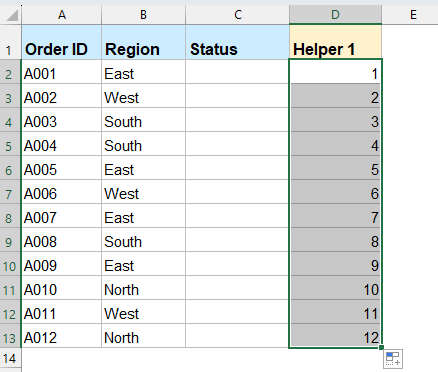Click East region cell for A007
The width and height of the screenshot is (438, 372).
coord(143,216)
